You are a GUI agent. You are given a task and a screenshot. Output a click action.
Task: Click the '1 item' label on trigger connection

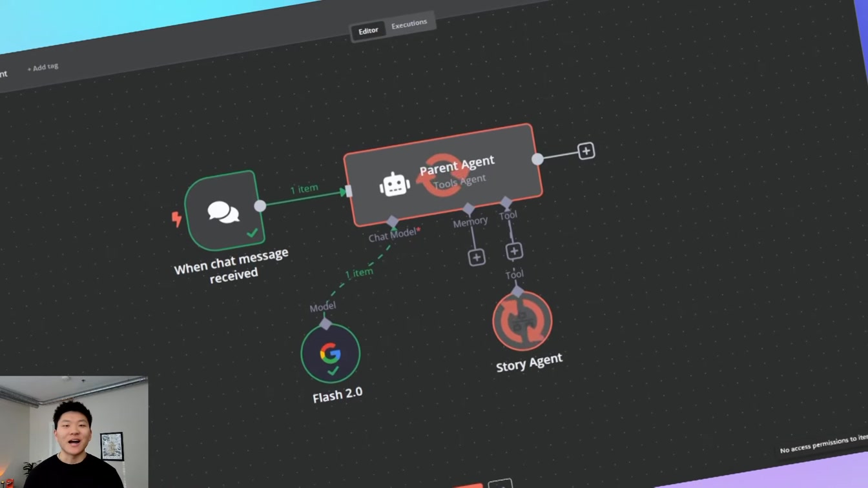pyautogui.click(x=304, y=188)
